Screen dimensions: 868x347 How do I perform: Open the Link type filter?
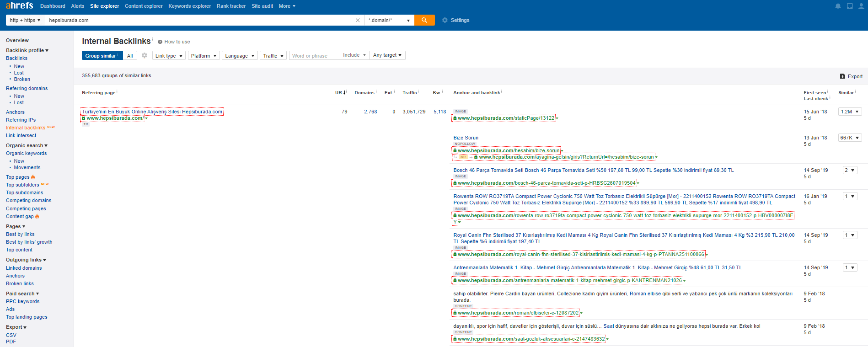pos(169,55)
